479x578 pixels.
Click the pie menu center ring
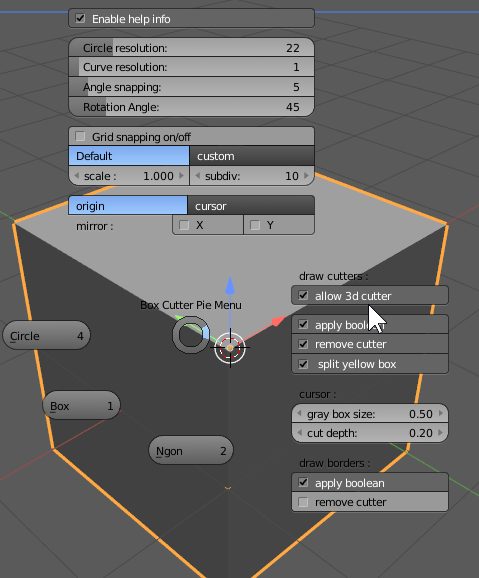point(191,335)
